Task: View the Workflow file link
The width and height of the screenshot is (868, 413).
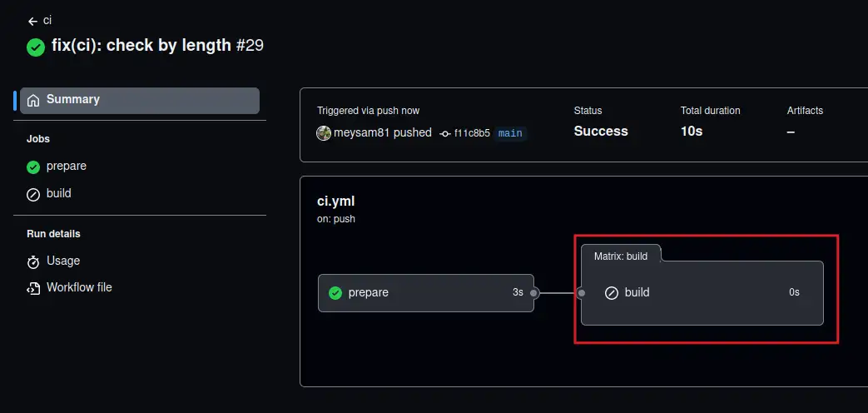Action: point(79,288)
